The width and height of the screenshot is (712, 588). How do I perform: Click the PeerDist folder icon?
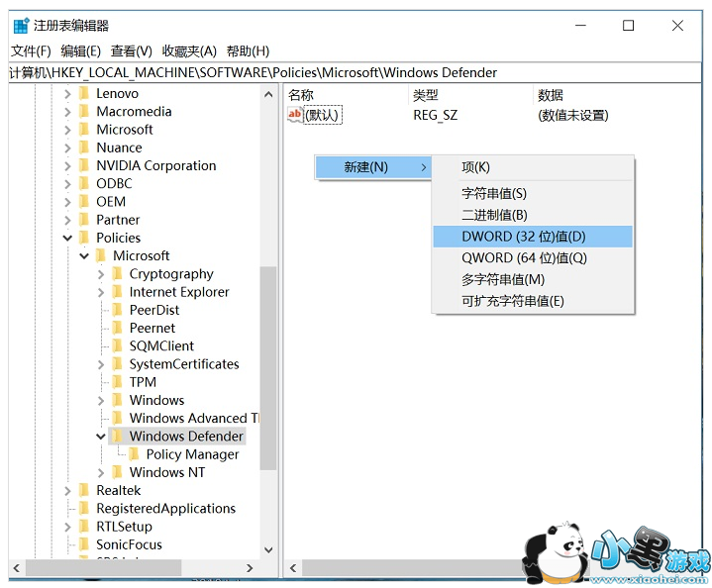(x=117, y=310)
